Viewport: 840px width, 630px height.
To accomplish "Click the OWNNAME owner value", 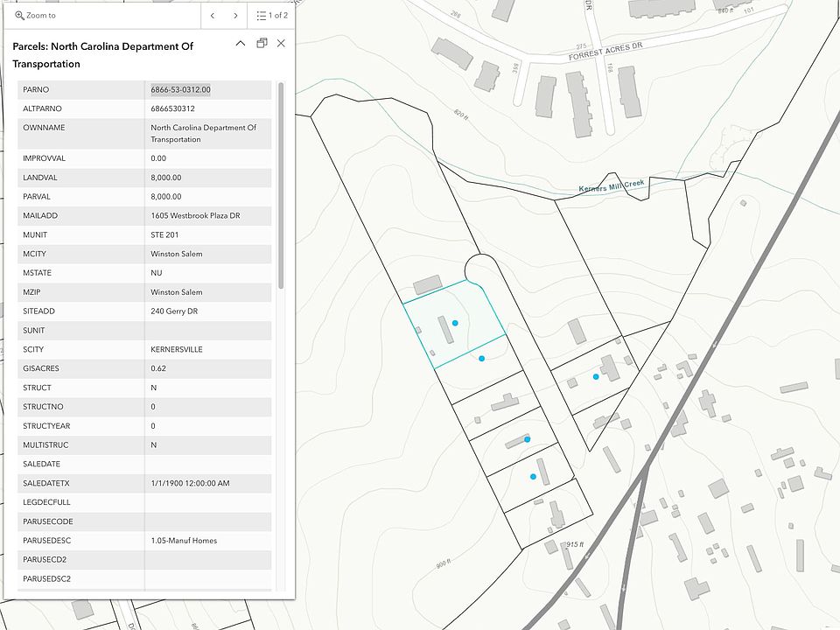I will tap(204, 133).
